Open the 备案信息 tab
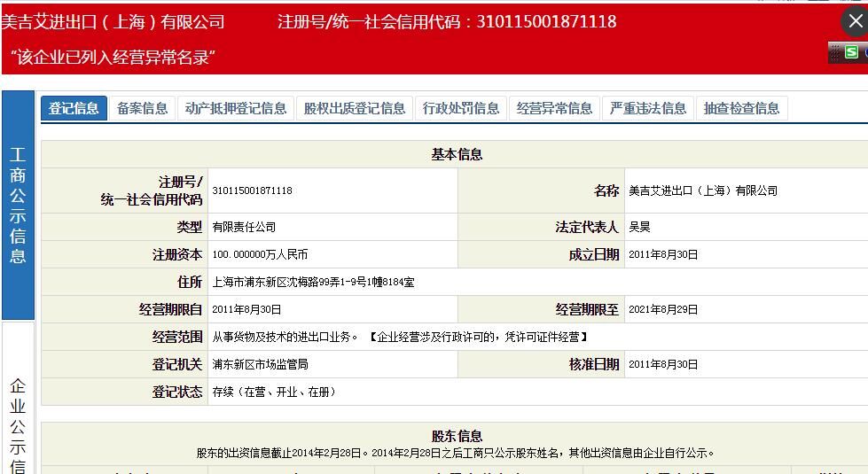The image size is (868, 474). (x=142, y=108)
